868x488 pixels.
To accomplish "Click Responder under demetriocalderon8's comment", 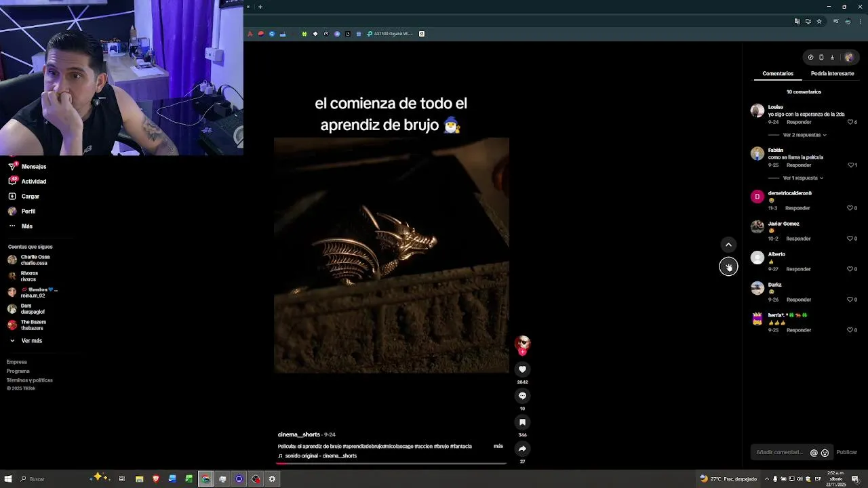I will pos(797,208).
